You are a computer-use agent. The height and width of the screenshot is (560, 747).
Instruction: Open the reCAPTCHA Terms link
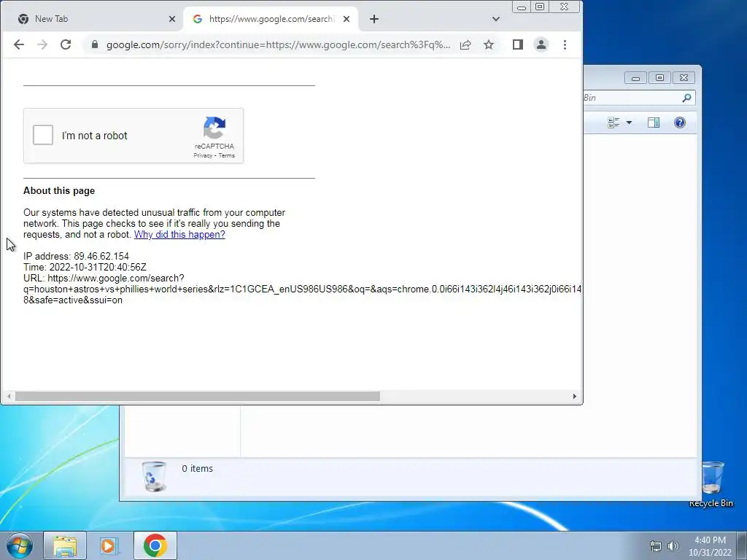pos(227,155)
